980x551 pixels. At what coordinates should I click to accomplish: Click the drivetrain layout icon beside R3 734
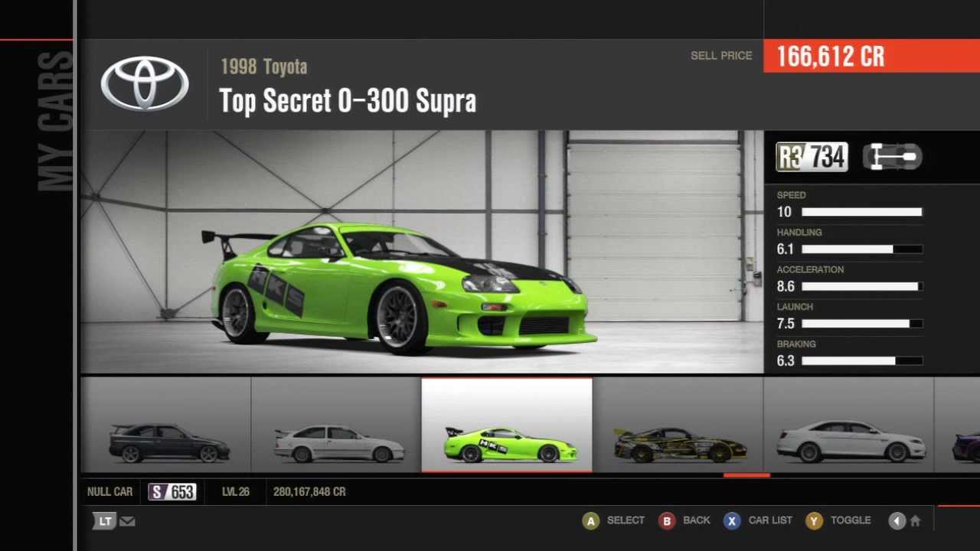tap(892, 157)
